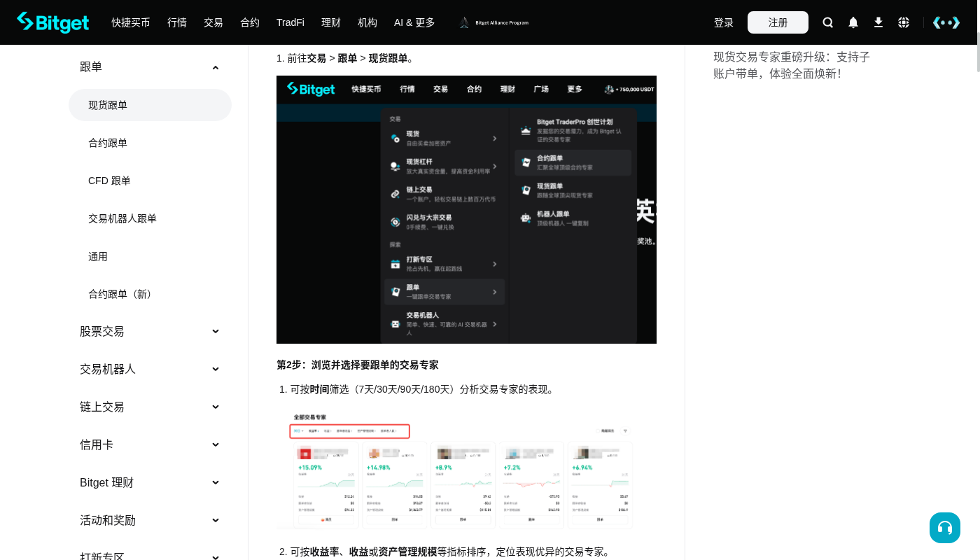This screenshot has width=980, height=560.
Task: Open the 行情 menu
Action: click(x=177, y=22)
